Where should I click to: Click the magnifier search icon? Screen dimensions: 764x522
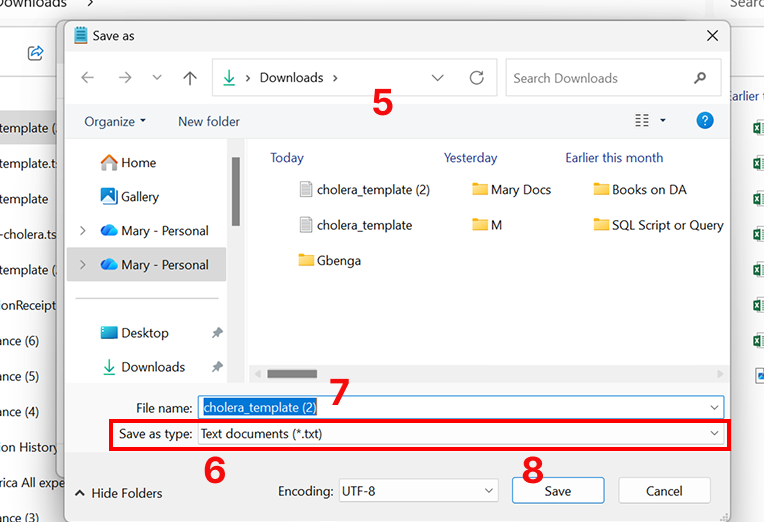point(700,77)
